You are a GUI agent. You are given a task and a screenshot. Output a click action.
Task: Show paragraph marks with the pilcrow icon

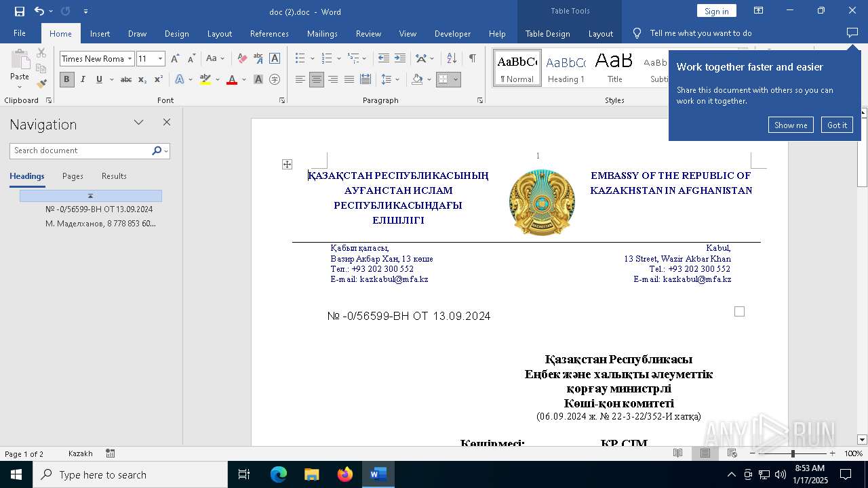pos(472,59)
